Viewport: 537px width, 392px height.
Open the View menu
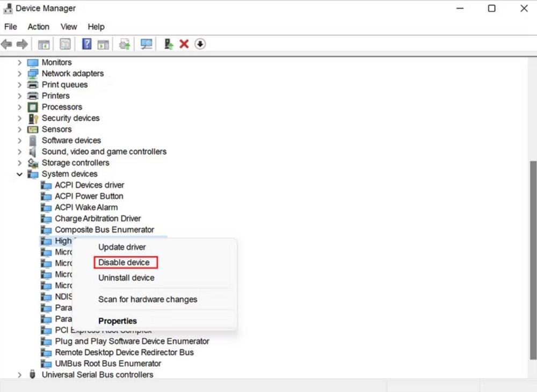69,27
